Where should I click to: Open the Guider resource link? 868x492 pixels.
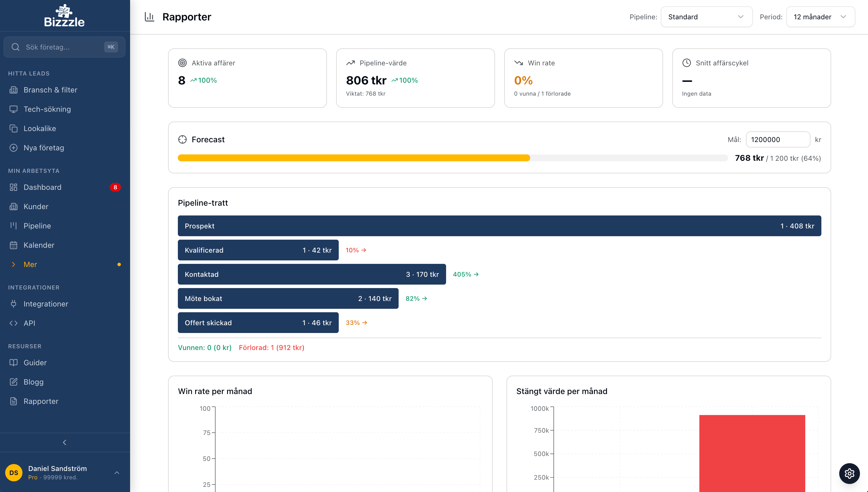tap(35, 363)
